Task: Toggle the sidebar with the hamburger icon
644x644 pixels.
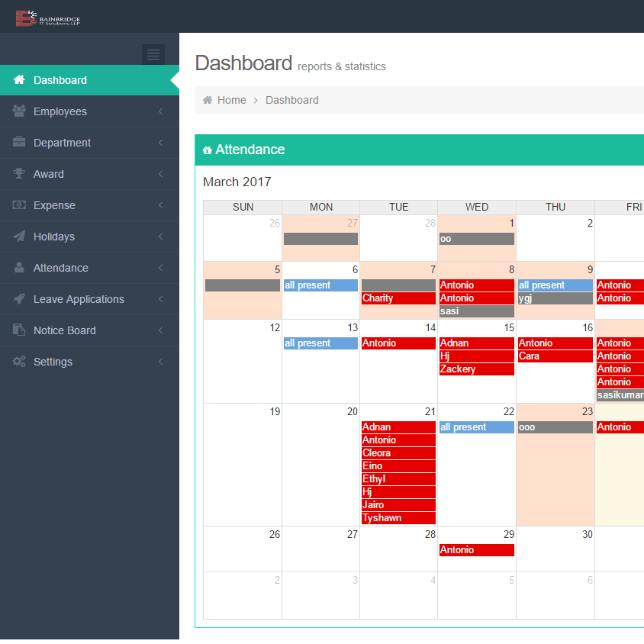Action: (x=153, y=54)
